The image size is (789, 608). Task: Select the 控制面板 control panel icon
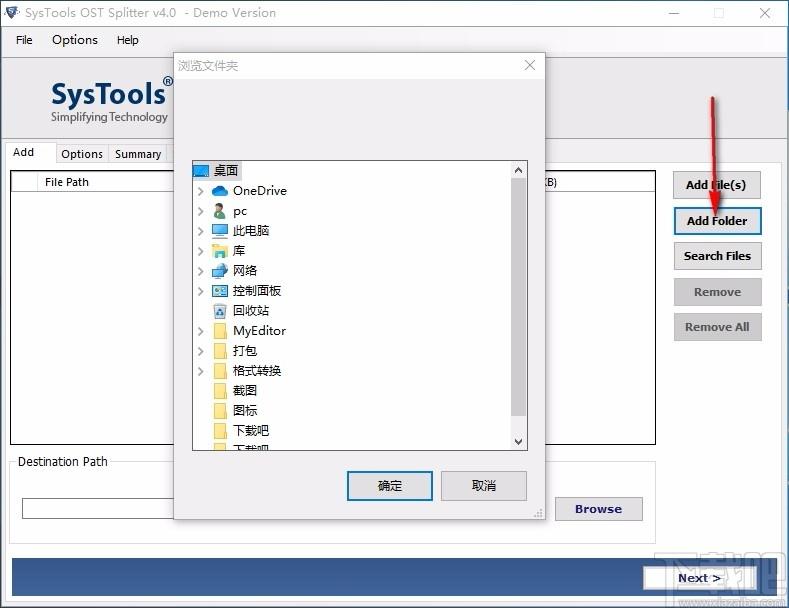coord(220,291)
